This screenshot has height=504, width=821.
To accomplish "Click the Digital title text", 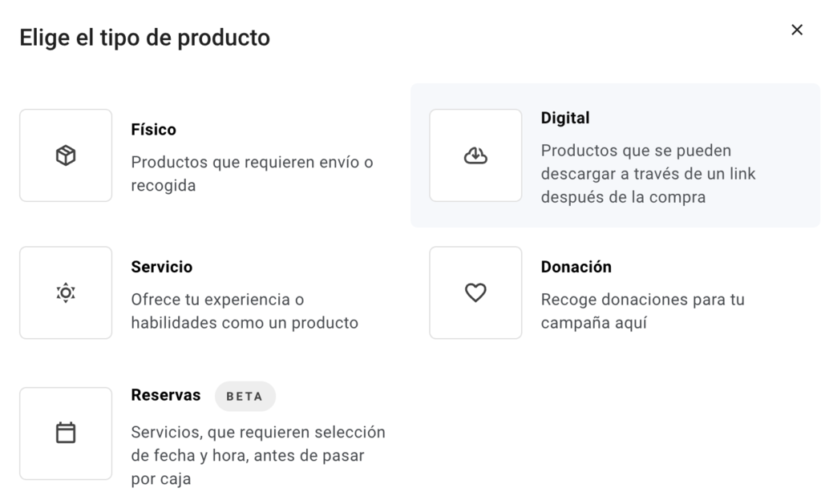I will click(565, 118).
